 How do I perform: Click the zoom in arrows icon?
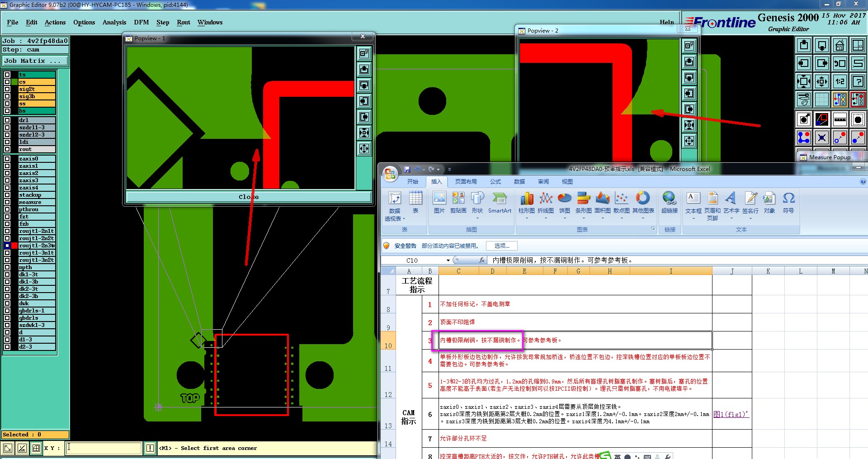coord(822,81)
